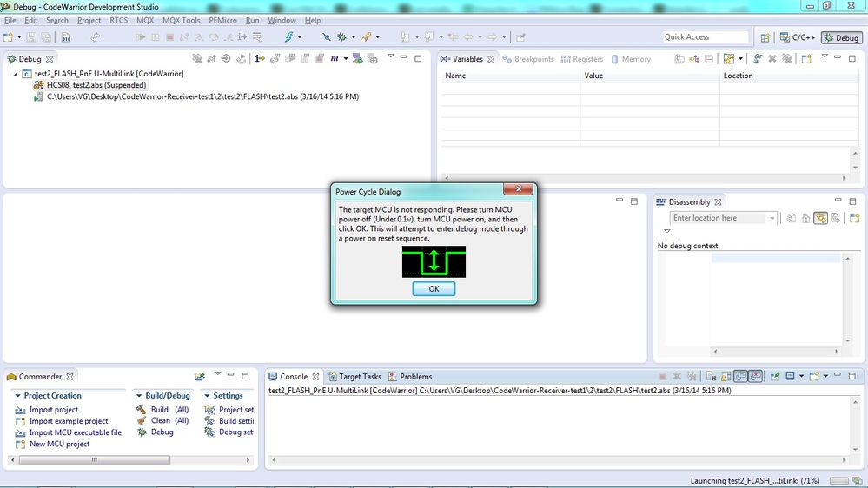This screenshot has width=868, height=488.
Task: Switch to the Breakpoints tab
Action: pos(528,59)
